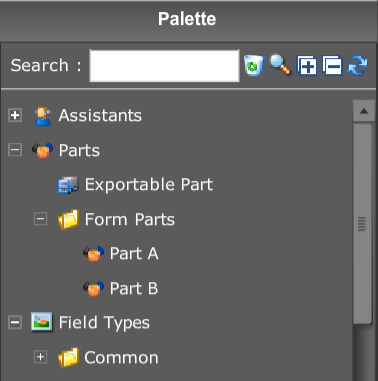Image resolution: width=378 pixels, height=381 pixels.
Task: Expand the Common folder node
Action: pyautogui.click(x=40, y=357)
